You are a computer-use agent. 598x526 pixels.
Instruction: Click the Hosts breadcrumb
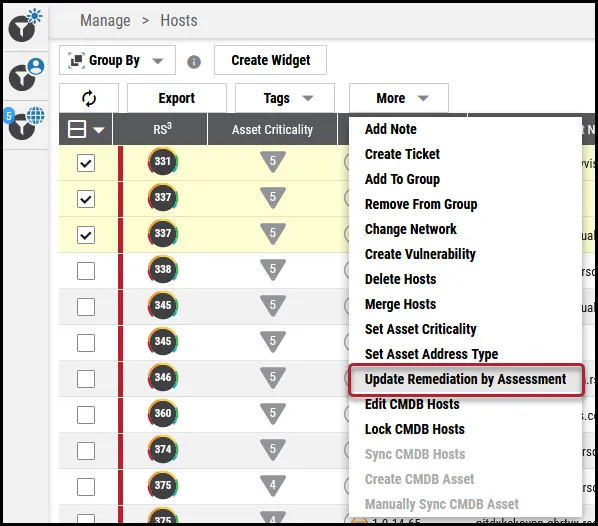(x=179, y=20)
